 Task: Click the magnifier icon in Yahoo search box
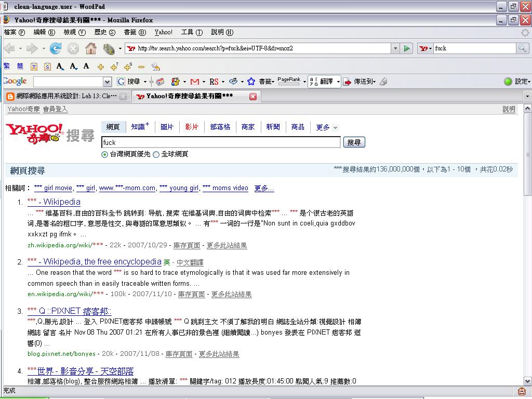pos(522,48)
